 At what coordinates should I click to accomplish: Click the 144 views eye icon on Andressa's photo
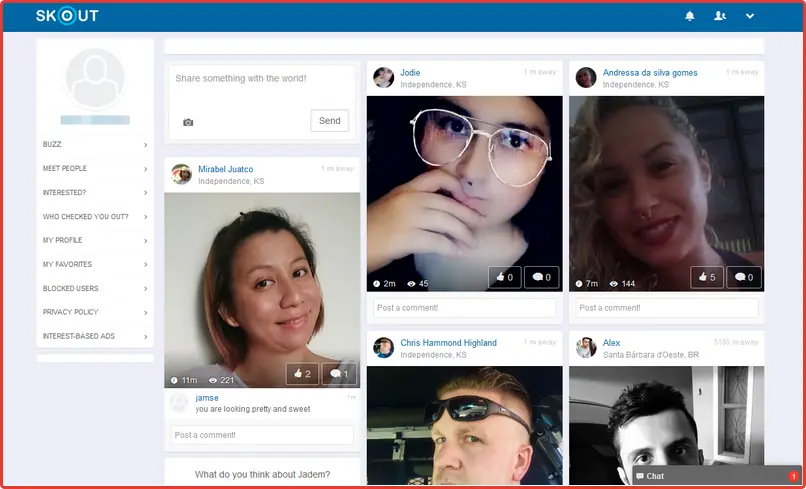[x=614, y=284]
